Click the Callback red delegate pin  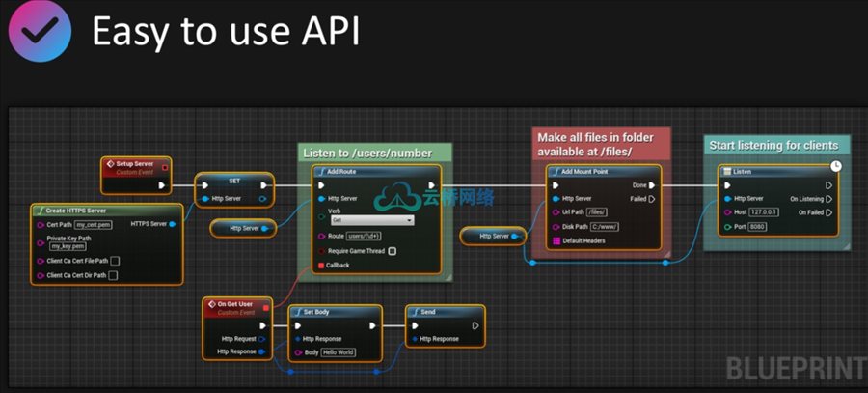click(321, 265)
